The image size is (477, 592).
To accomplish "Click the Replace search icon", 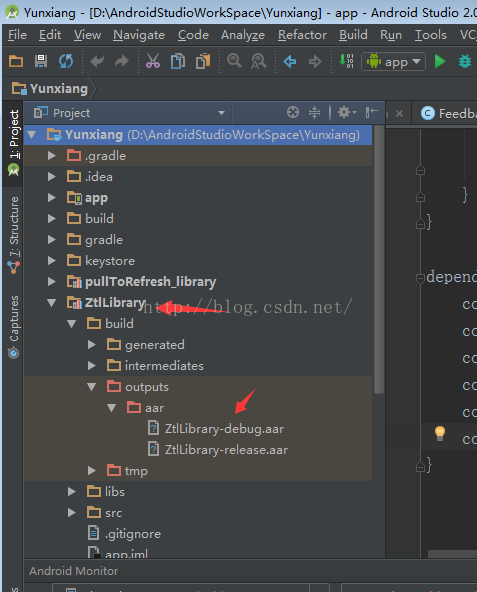I will [x=259, y=61].
